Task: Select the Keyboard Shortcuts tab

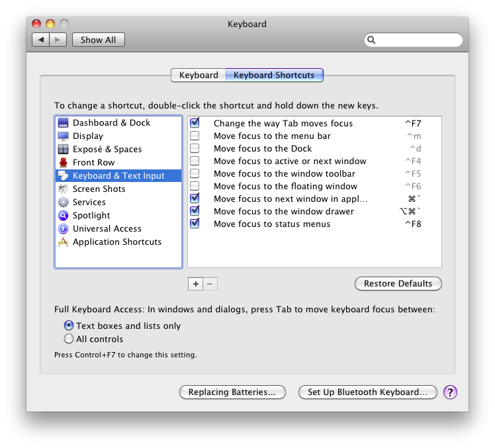Action: 274,75
